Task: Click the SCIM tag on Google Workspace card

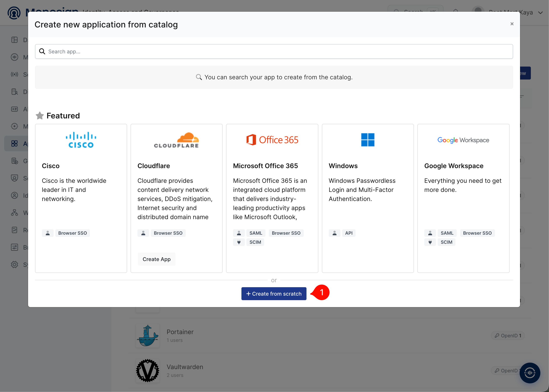Action: coord(447,242)
